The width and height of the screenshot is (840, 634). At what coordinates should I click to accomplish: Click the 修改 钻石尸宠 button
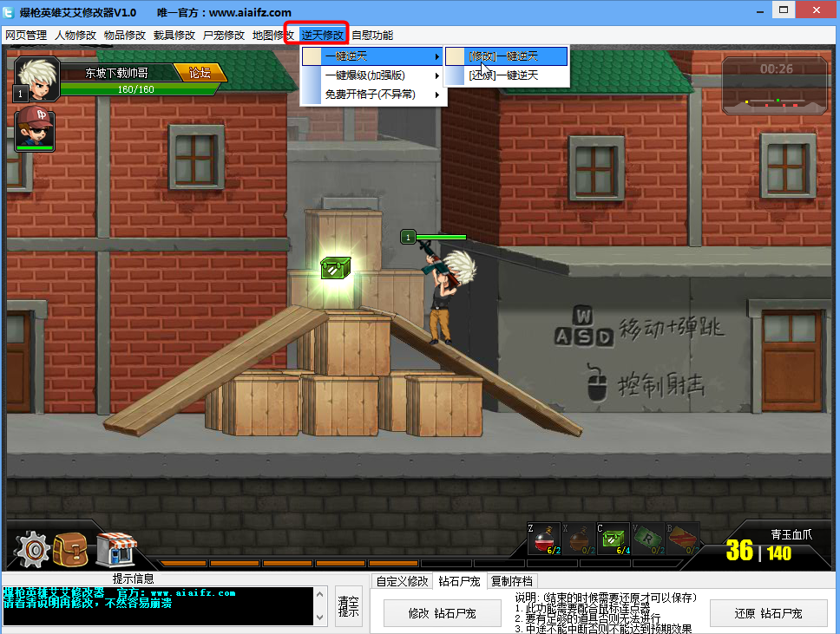pyautogui.click(x=442, y=614)
